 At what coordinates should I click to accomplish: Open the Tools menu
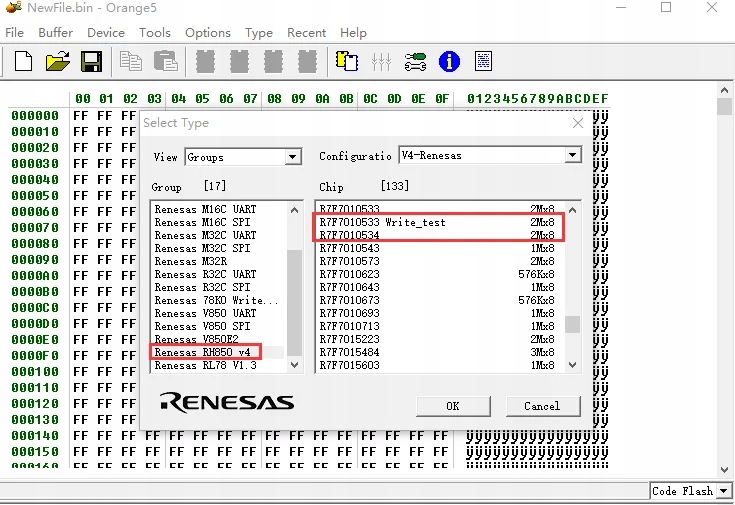[155, 33]
